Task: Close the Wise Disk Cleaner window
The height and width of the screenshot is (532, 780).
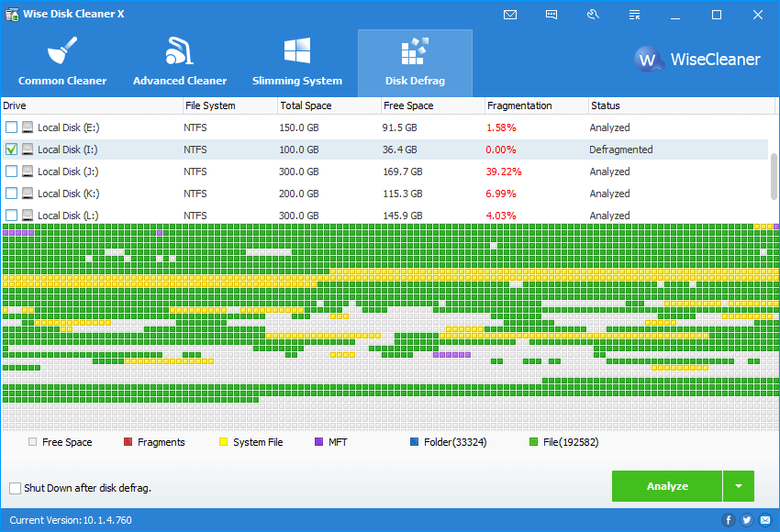Action: 758,15
